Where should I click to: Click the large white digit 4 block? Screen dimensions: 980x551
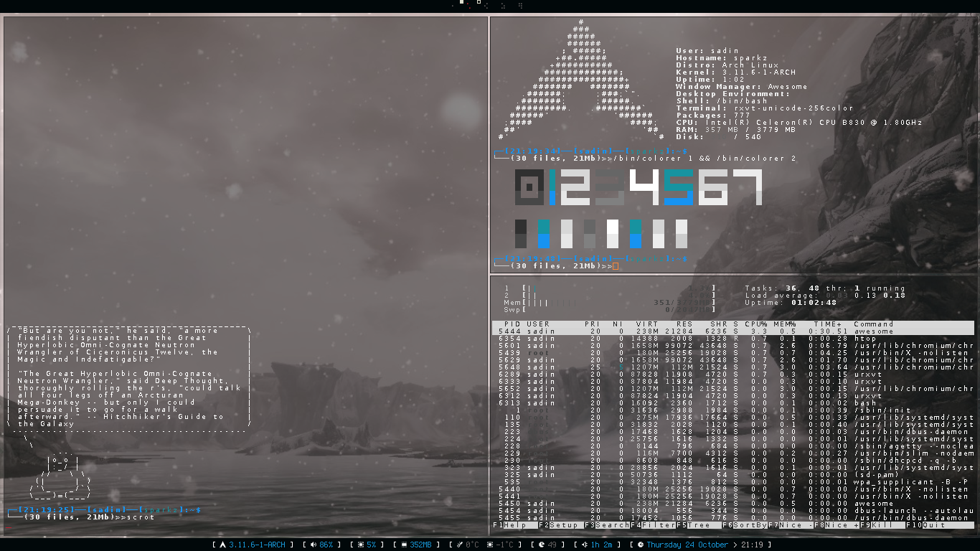pyautogui.click(x=644, y=187)
